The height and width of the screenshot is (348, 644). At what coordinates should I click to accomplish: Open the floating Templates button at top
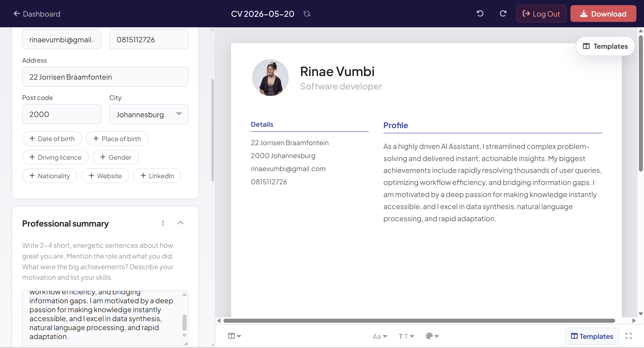pyautogui.click(x=605, y=46)
